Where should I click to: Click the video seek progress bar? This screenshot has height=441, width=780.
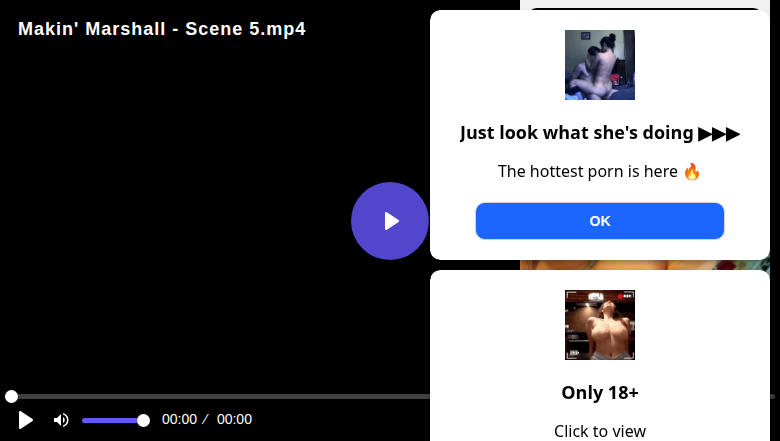[220, 397]
